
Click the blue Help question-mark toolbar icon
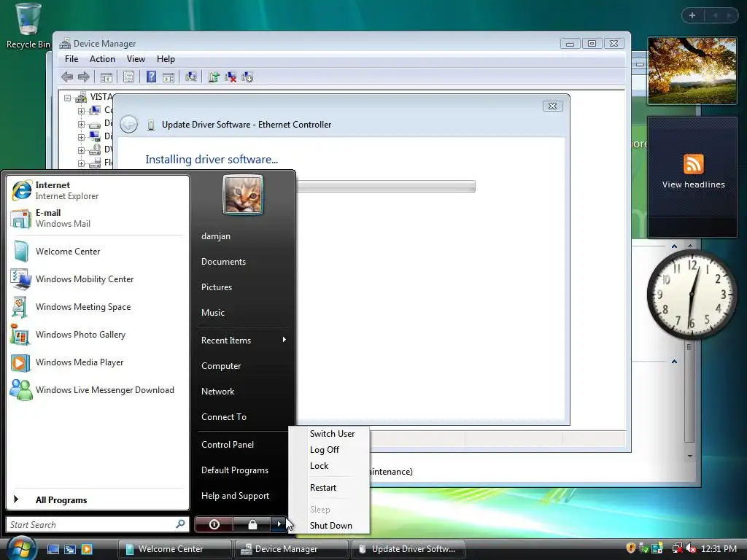[x=151, y=77]
